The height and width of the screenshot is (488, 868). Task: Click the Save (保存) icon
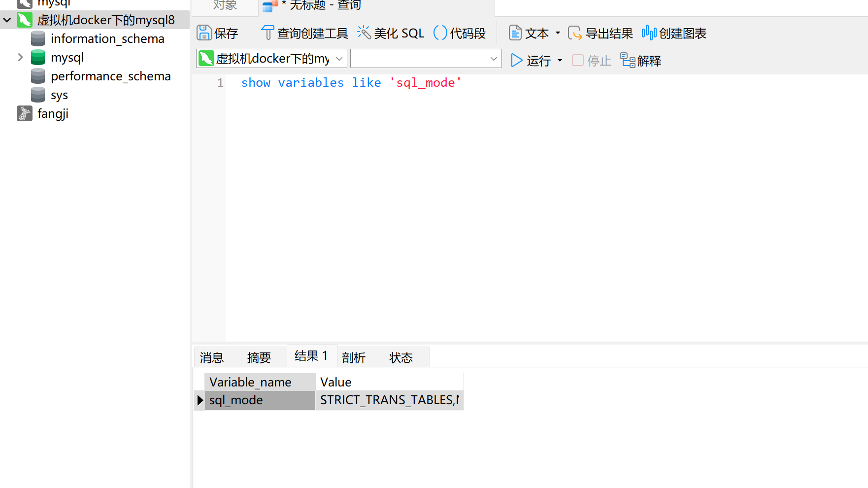(x=204, y=33)
